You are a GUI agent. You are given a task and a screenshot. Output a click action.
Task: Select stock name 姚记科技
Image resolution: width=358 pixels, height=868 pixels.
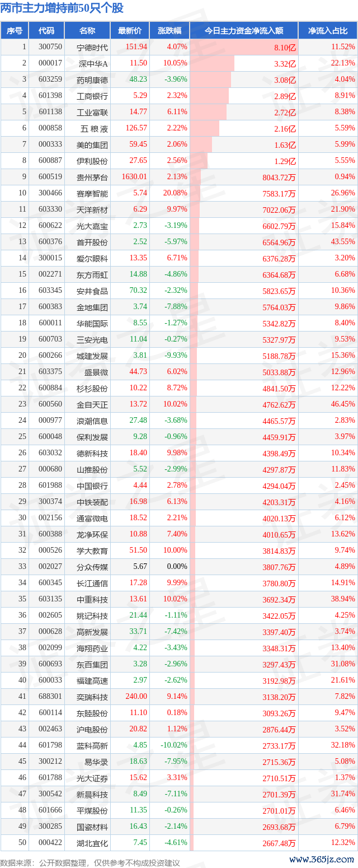[92, 616]
